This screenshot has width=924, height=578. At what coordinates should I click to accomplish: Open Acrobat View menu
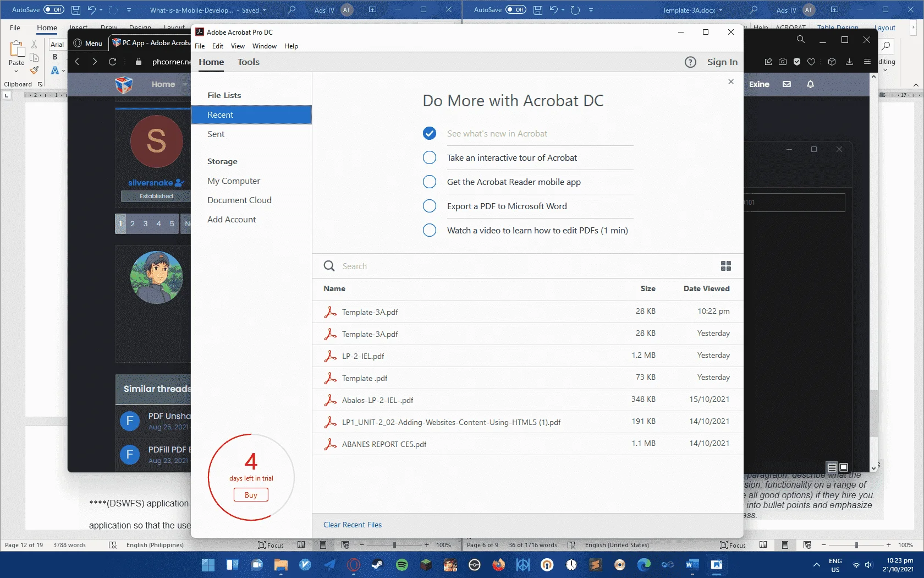coord(238,46)
